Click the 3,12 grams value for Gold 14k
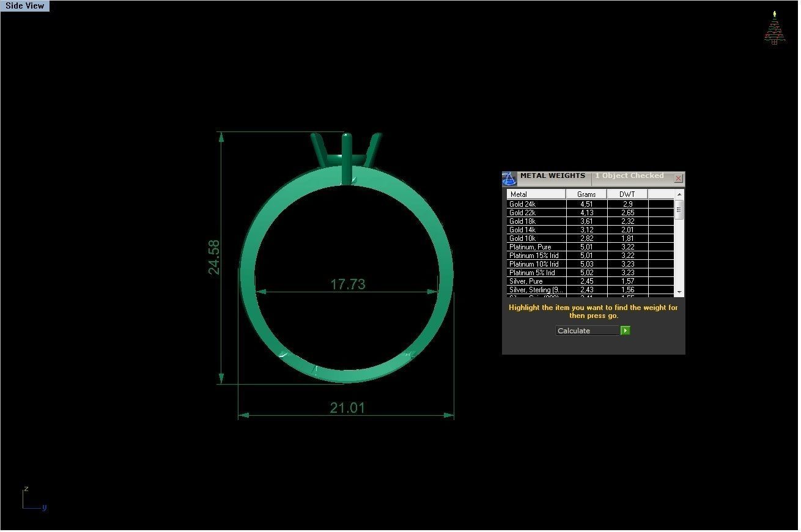801x532 pixels. click(586, 230)
